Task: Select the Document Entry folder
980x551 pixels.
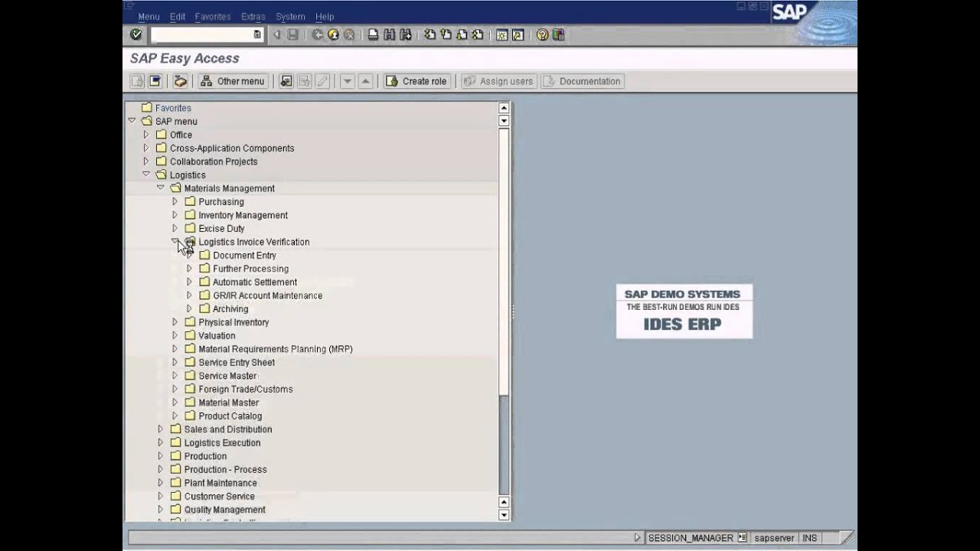Action: click(x=244, y=256)
